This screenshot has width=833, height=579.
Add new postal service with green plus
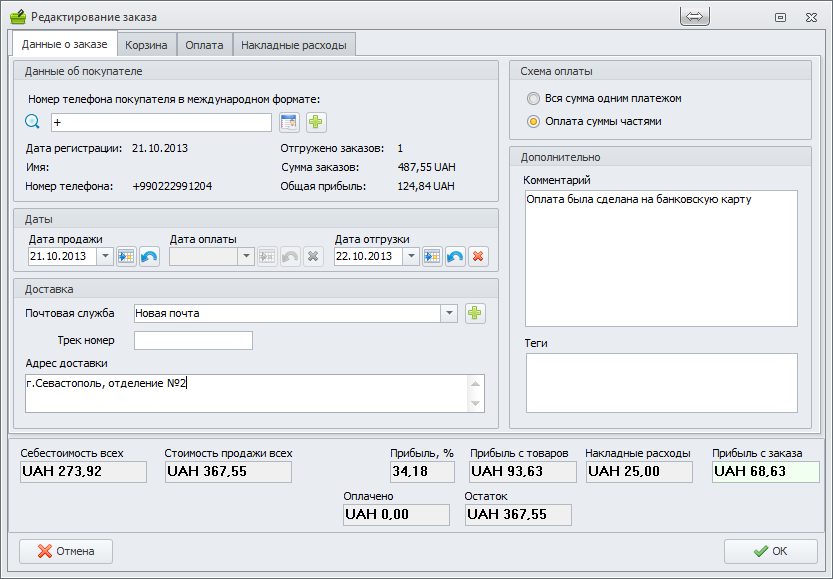click(x=475, y=313)
